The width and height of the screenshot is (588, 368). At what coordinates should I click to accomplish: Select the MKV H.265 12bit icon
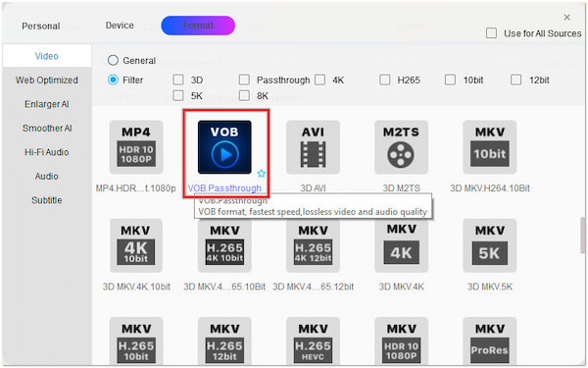pos(224,341)
